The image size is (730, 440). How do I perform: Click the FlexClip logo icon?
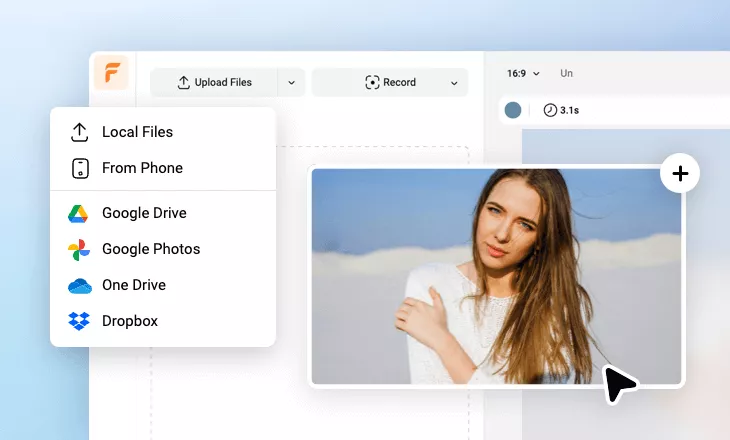click(x=111, y=74)
